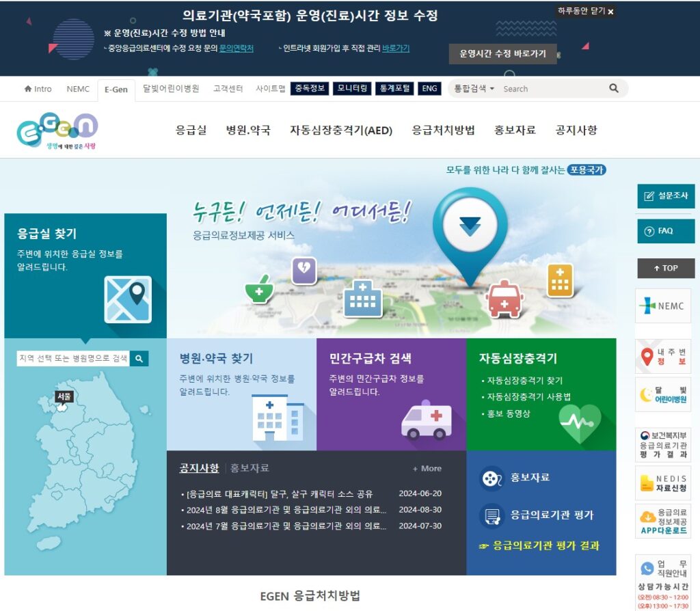Viewport: 700px width, 611px height.
Task: Open the NEDIS 자료신청 sidebar banner
Action: pyautogui.click(x=663, y=483)
